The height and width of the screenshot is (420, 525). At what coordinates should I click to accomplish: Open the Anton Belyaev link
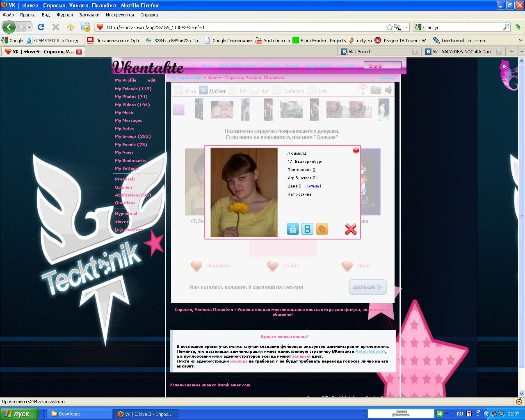(x=370, y=352)
